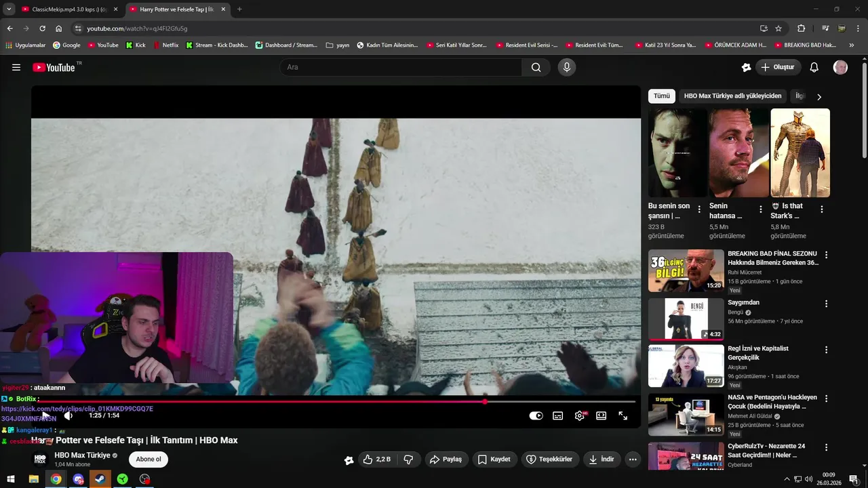
Task: Open the player settings gear
Action: point(580,415)
